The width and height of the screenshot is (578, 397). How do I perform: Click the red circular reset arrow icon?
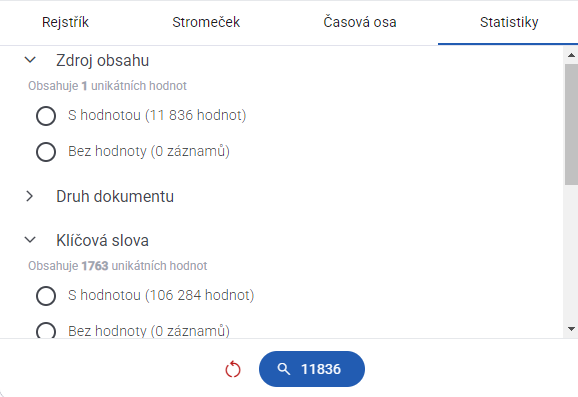tap(233, 369)
